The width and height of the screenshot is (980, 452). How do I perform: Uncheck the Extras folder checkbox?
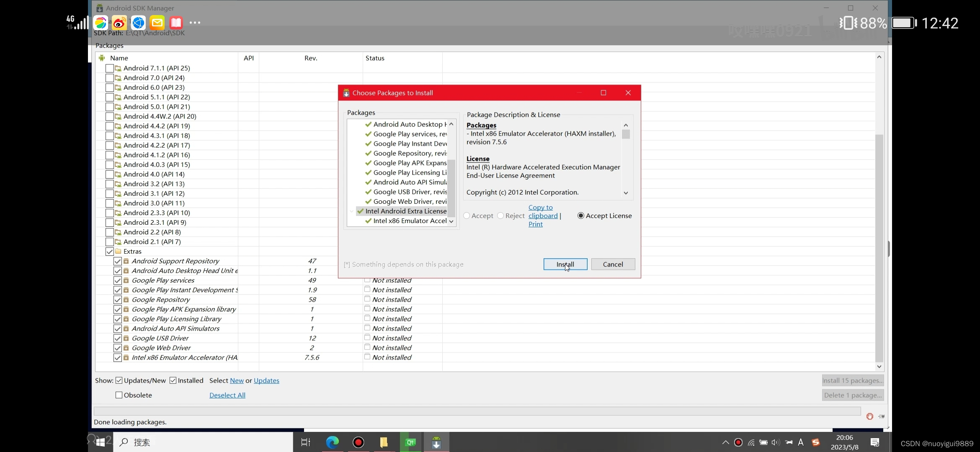coord(110,252)
